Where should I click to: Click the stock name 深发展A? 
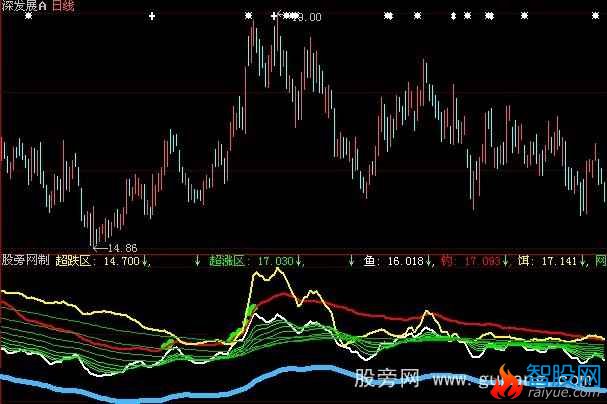click(24, 5)
